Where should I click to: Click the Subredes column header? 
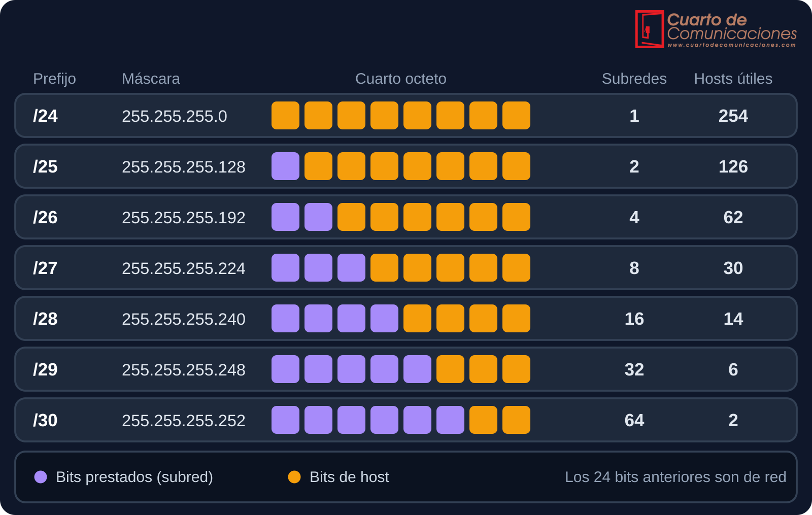(634, 79)
